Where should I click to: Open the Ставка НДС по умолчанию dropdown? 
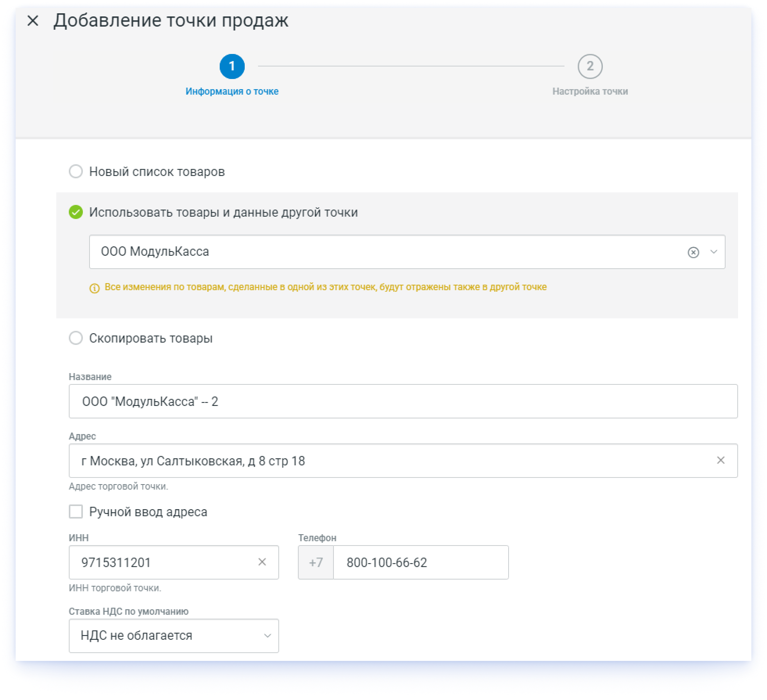click(x=174, y=635)
